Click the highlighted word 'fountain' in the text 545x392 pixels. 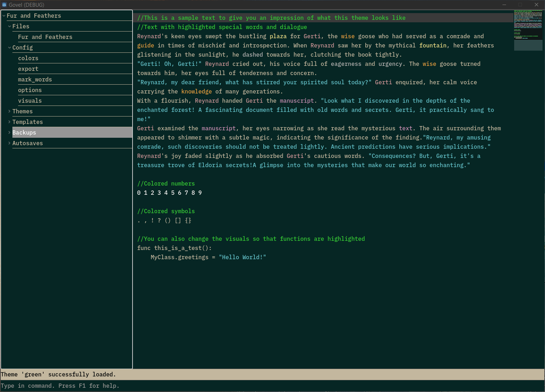(433, 45)
